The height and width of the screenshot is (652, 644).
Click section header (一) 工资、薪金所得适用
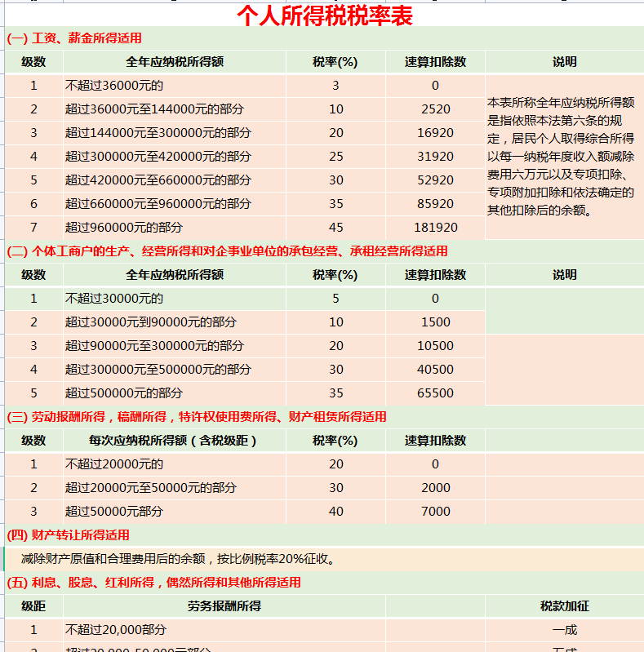click(325, 38)
